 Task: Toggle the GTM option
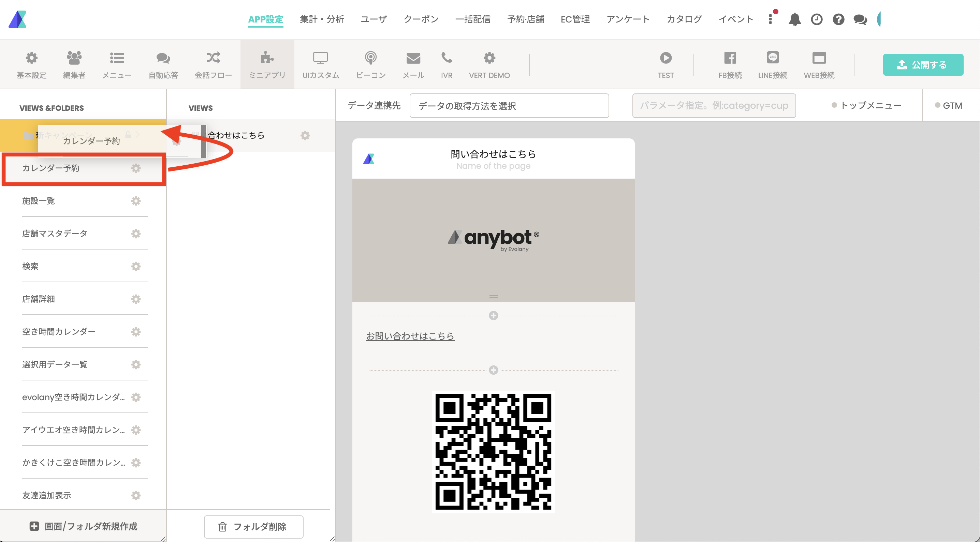click(948, 105)
